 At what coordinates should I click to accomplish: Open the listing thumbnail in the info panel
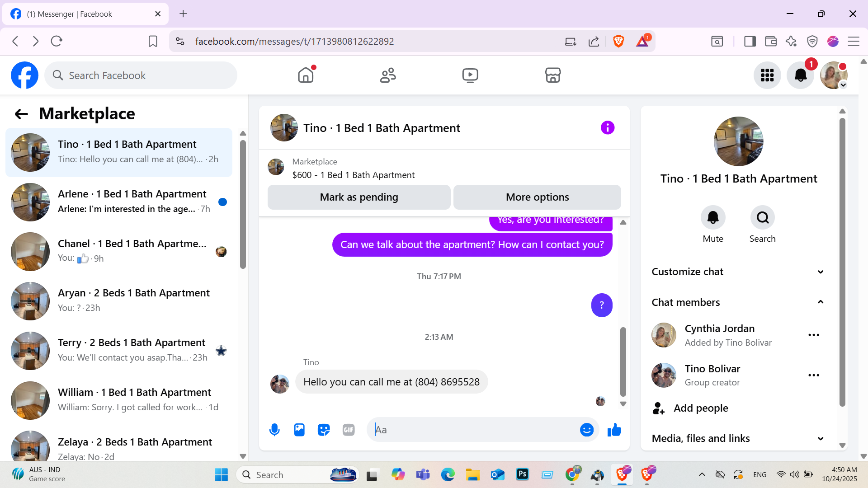(x=738, y=141)
